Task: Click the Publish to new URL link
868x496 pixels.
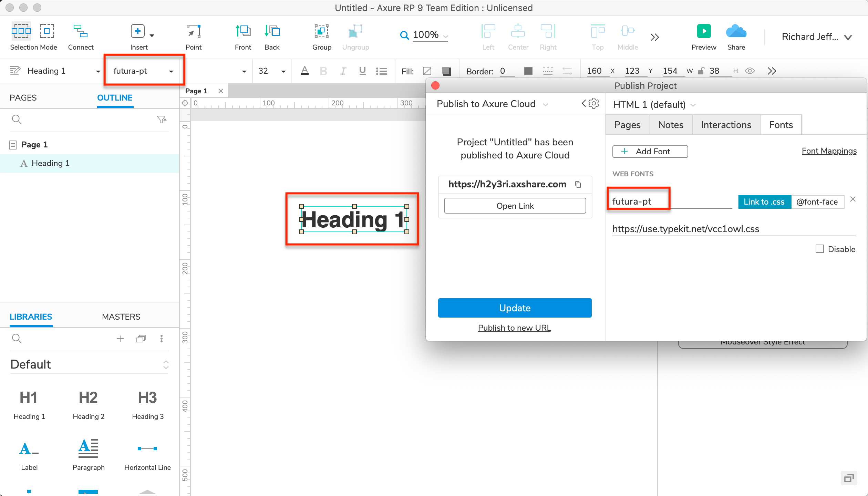Action: (x=514, y=328)
